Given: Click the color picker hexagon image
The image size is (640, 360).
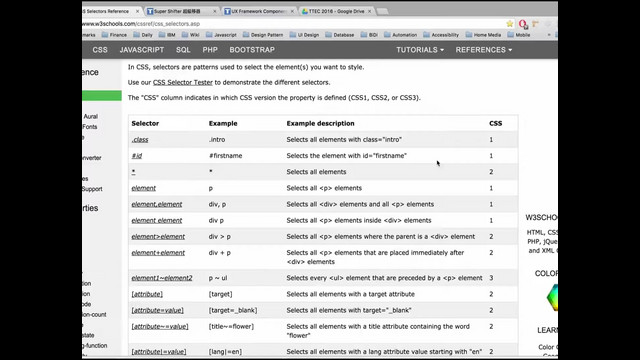Looking at the screenshot, I should pos(552,298).
